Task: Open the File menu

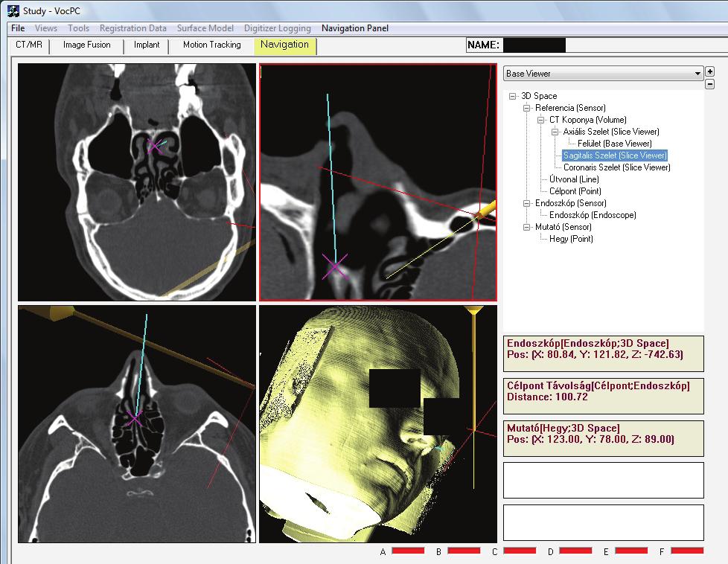Action: [x=18, y=28]
